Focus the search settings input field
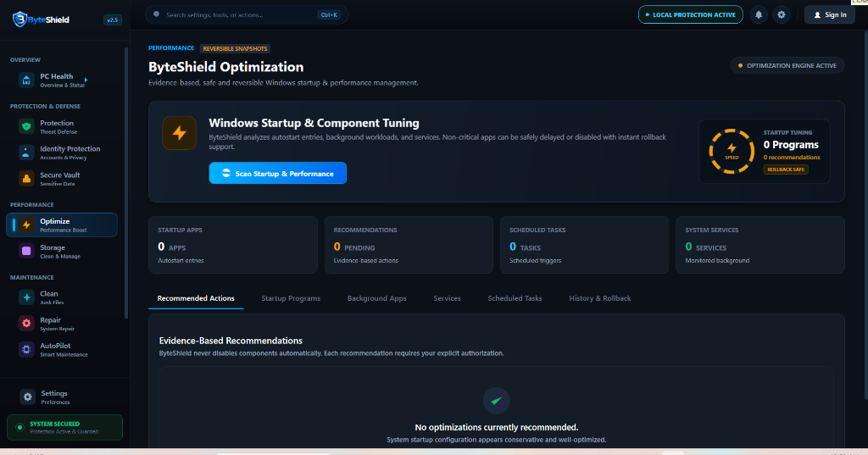This screenshot has width=868, height=455. 247,15
